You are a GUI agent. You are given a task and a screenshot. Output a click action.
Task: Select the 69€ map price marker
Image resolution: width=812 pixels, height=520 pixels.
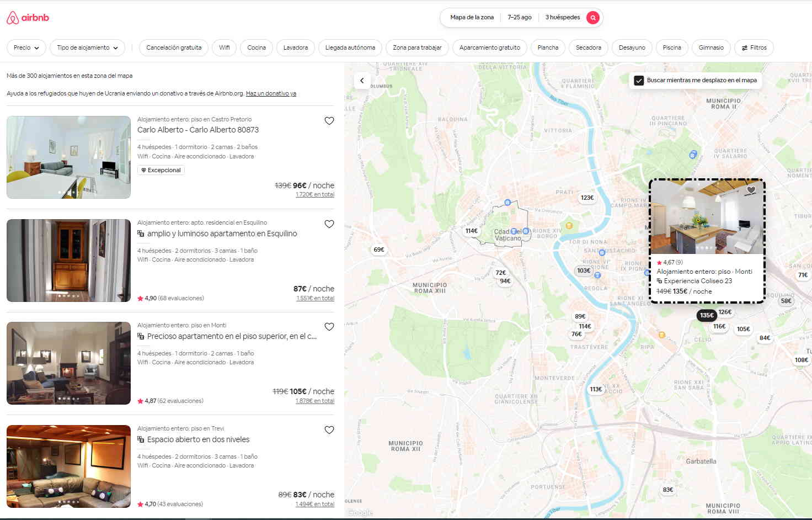pos(379,250)
